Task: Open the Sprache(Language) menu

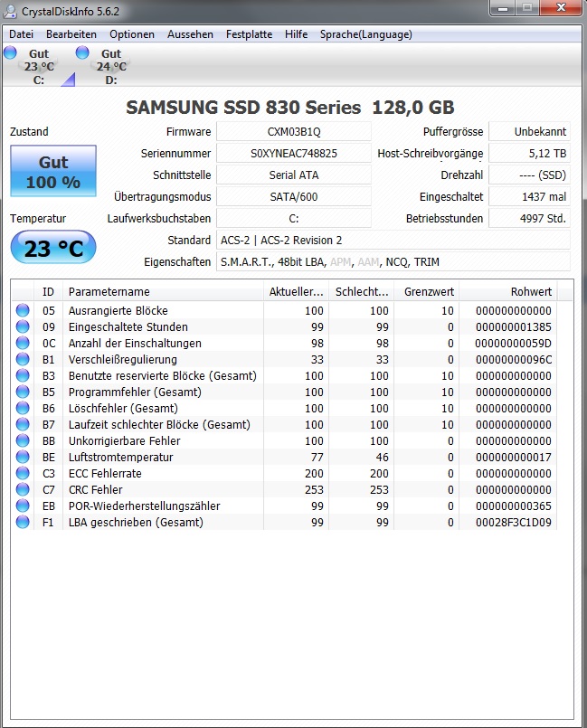Action: [366, 34]
